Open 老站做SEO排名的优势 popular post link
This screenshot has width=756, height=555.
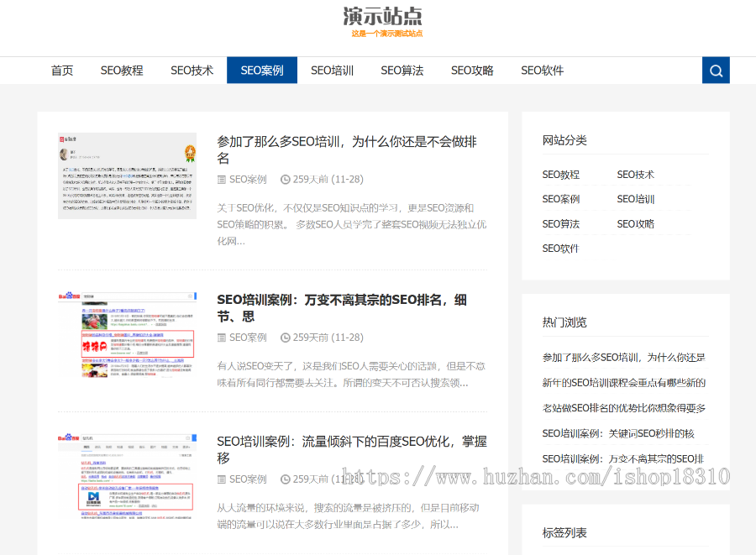[623, 408]
